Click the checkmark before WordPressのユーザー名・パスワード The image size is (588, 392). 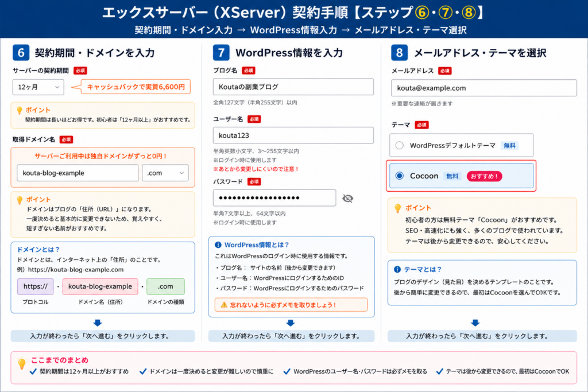pos(287,371)
